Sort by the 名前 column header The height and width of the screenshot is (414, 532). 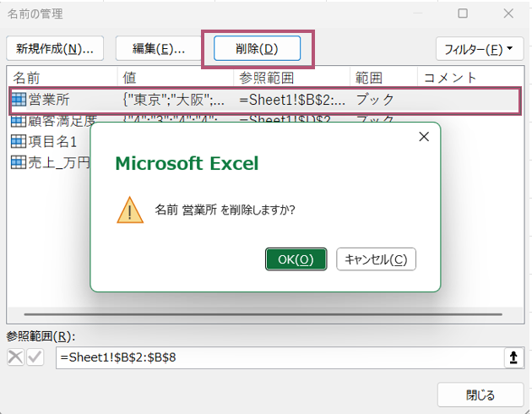62,78
